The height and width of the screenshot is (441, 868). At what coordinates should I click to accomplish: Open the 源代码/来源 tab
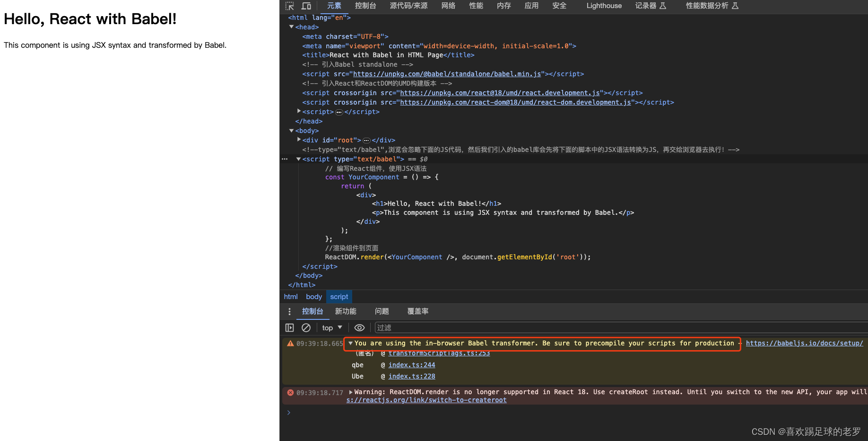(408, 6)
